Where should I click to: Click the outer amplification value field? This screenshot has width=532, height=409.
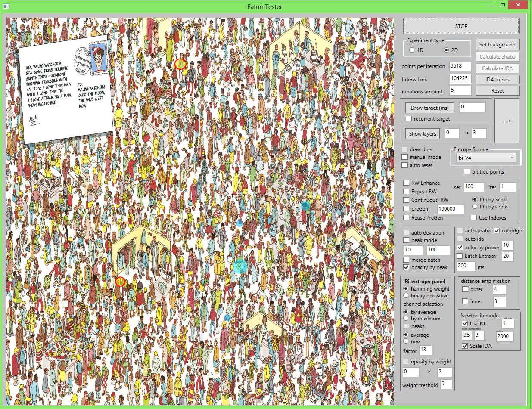[499, 290]
